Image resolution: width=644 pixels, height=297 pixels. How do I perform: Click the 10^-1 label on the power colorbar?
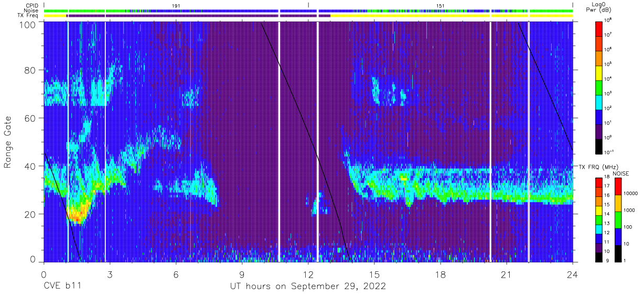[610, 152]
